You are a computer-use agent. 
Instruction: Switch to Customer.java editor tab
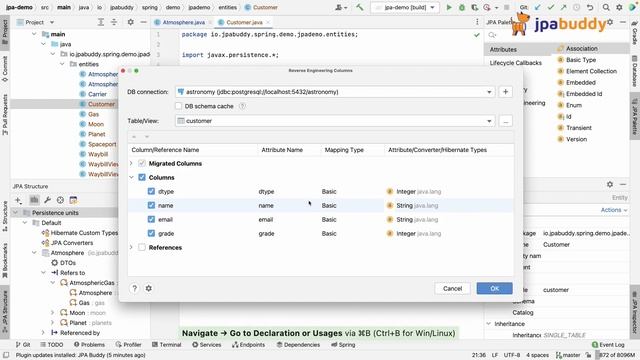point(244,22)
